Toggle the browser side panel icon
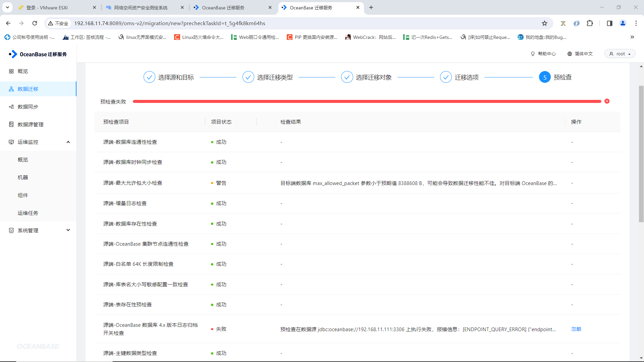Image resolution: width=644 pixels, height=362 pixels. tap(609, 23)
